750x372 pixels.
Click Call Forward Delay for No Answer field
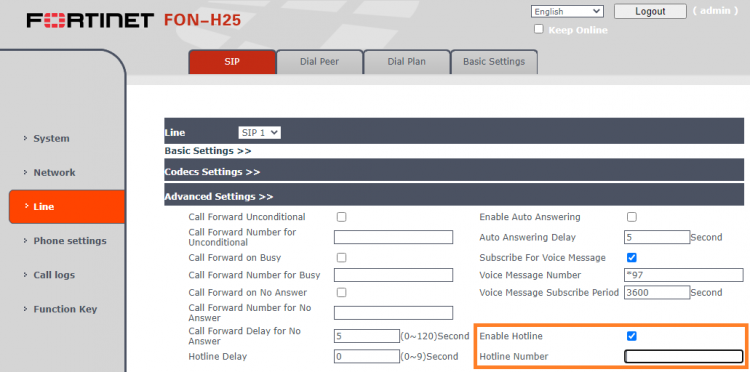tap(367, 336)
